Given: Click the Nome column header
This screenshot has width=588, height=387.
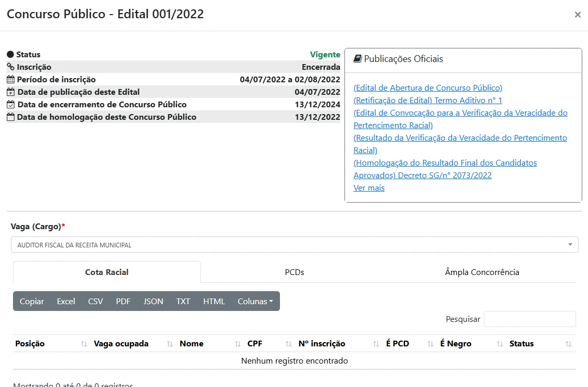Looking at the screenshot, I should click(x=191, y=343).
